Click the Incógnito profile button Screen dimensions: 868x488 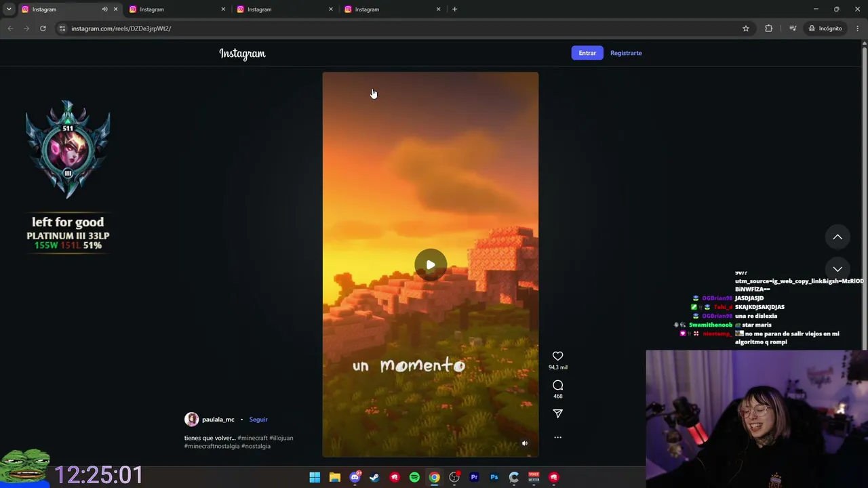[x=825, y=28]
